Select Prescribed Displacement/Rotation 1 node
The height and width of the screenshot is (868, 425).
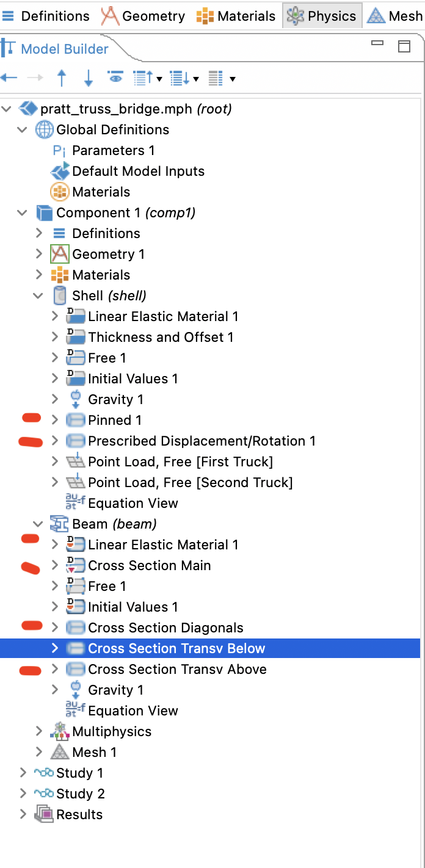click(202, 441)
